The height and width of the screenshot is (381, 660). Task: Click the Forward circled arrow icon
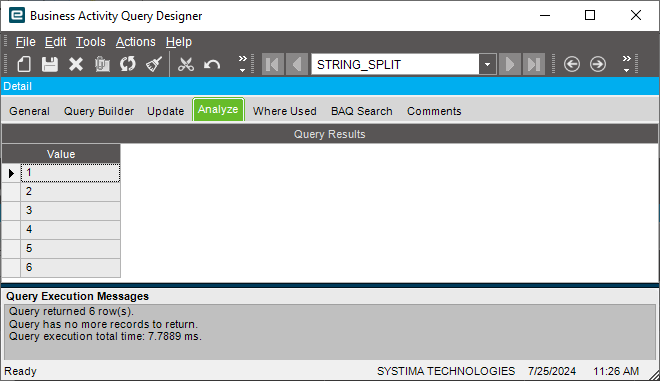(598, 64)
